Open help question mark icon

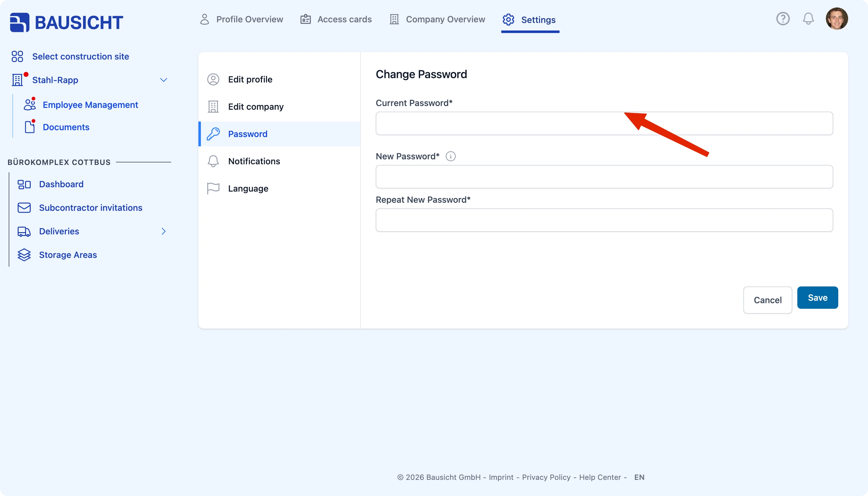point(783,19)
